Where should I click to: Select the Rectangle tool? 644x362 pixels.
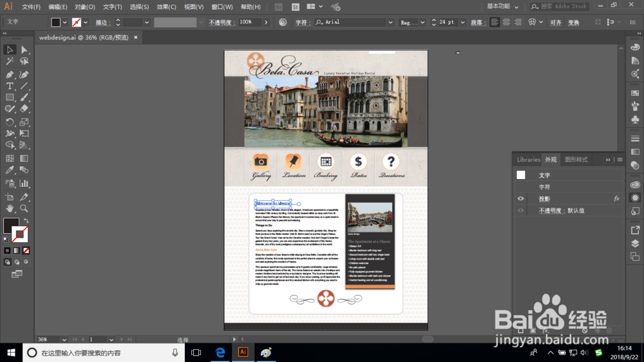pos(10,97)
